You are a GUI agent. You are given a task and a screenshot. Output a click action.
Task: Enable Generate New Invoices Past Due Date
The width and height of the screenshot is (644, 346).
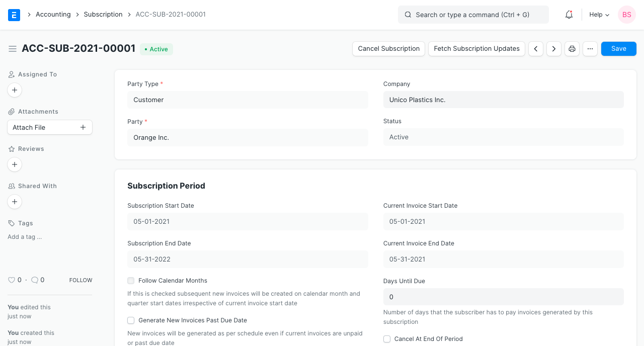coord(131,320)
